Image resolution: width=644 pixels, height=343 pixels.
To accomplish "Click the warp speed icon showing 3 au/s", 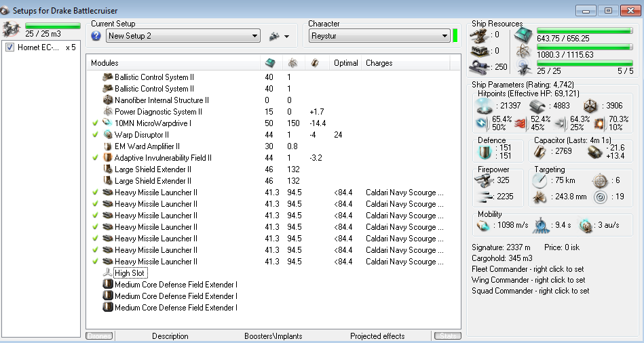I will (x=585, y=225).
